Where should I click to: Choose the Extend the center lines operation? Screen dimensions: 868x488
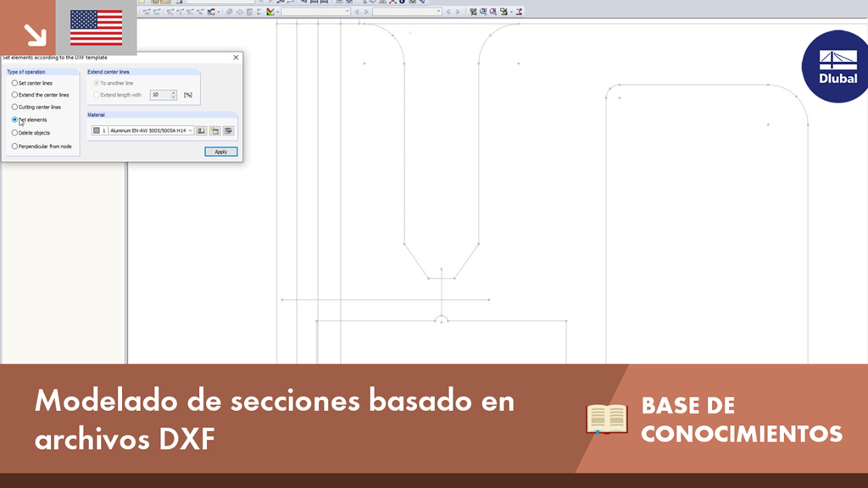[x=14, y=95]
